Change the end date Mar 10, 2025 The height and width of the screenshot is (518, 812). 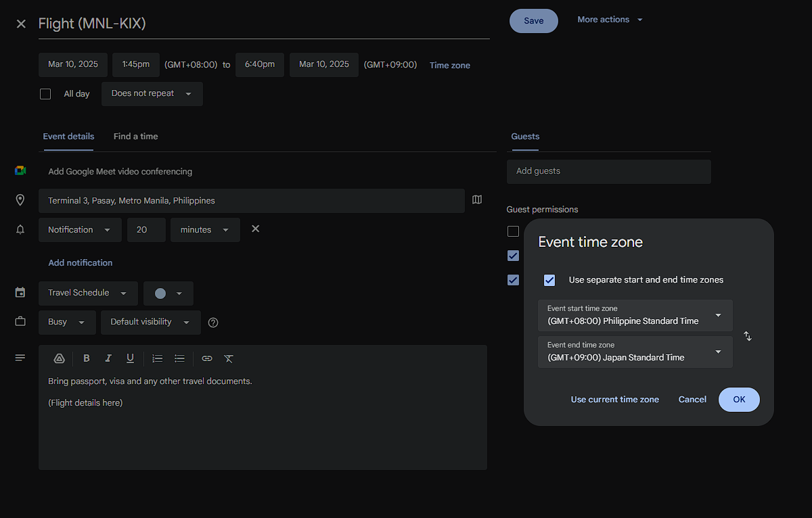pos(324,65)
